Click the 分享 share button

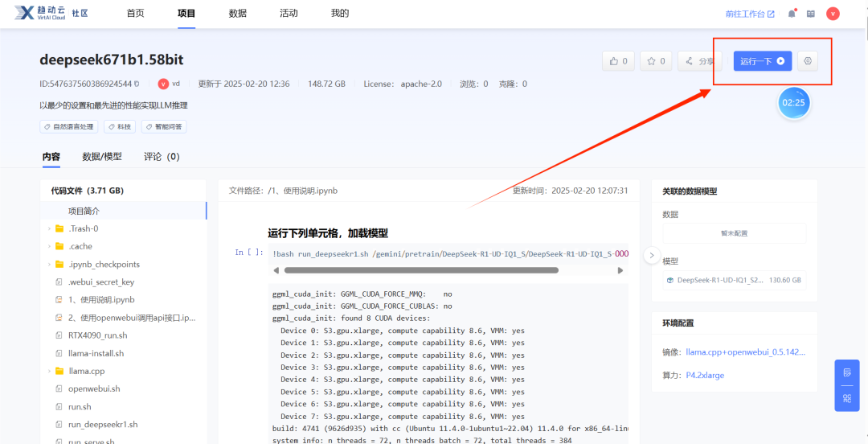[700, 61]
